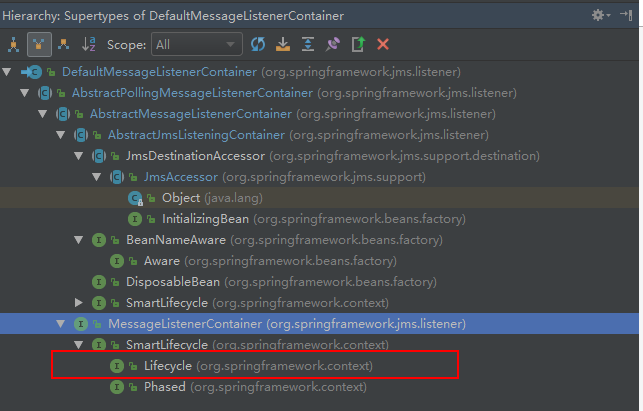643x411 pixels.
Task: Click interface icon beside Aware
Action: click(117, 261)
